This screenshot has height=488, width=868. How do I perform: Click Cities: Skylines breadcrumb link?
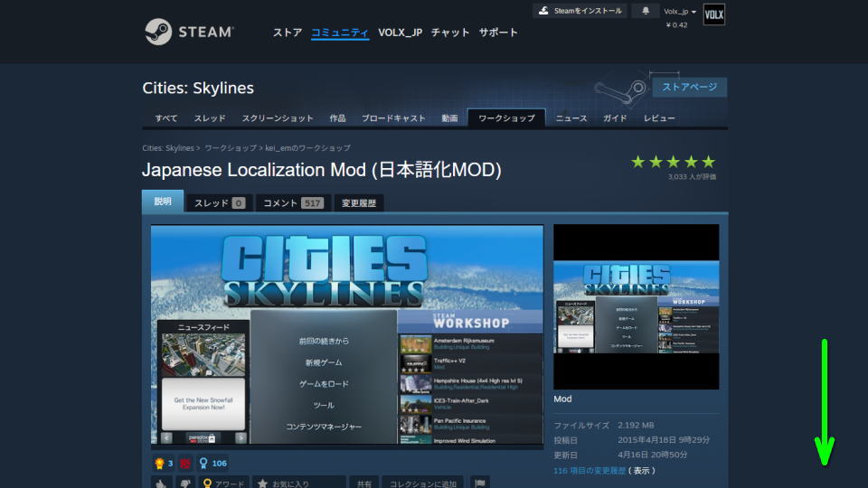tap(168, 148)
